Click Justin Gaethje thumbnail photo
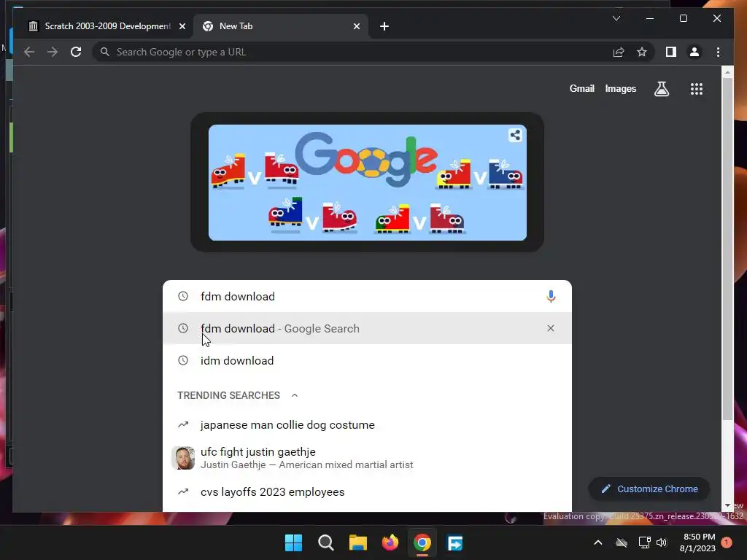Screen dimensions: 747x560 click(183, 458)
